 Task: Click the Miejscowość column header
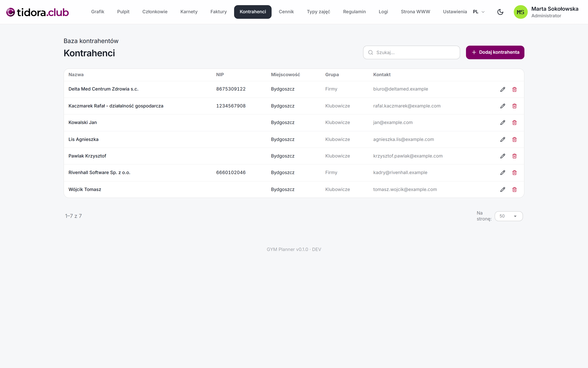point(286,75)
